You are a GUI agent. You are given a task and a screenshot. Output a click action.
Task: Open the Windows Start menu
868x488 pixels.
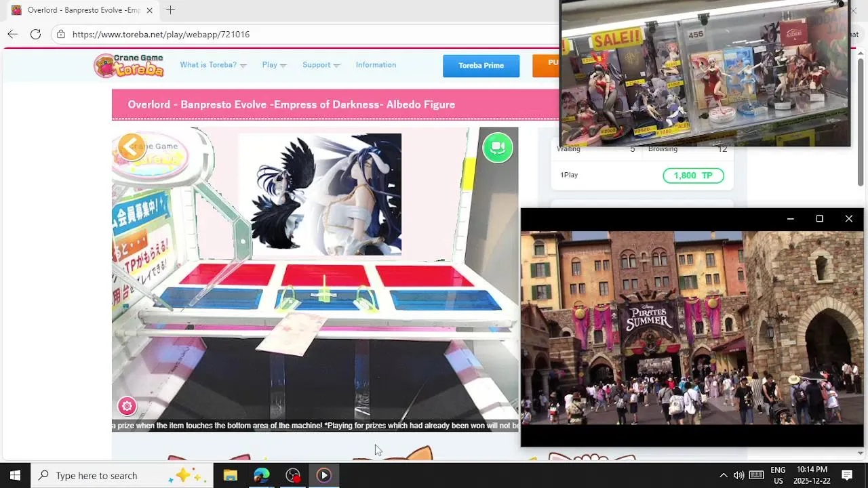(15, 476)
